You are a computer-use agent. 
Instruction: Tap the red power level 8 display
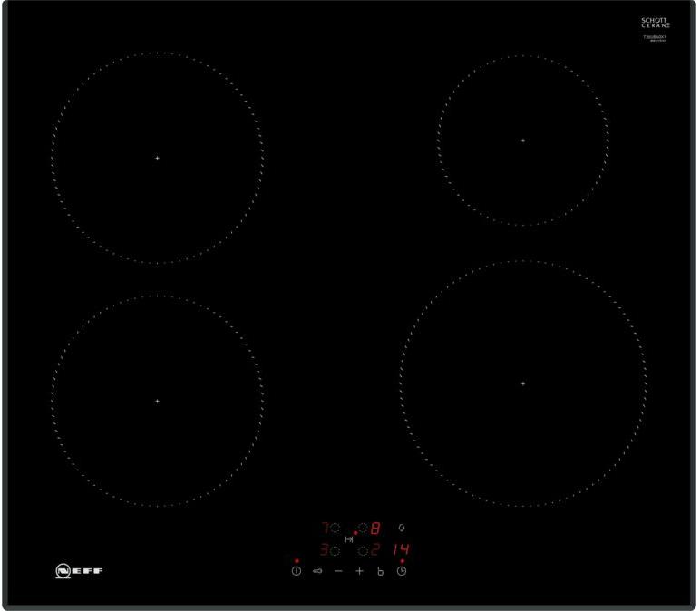(375, 528)
